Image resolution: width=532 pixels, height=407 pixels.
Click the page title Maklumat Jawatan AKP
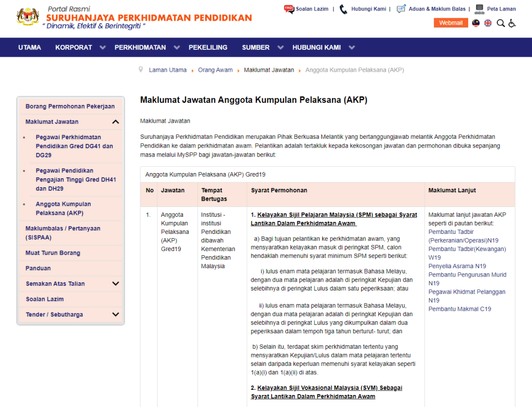(x=254, y=100)
